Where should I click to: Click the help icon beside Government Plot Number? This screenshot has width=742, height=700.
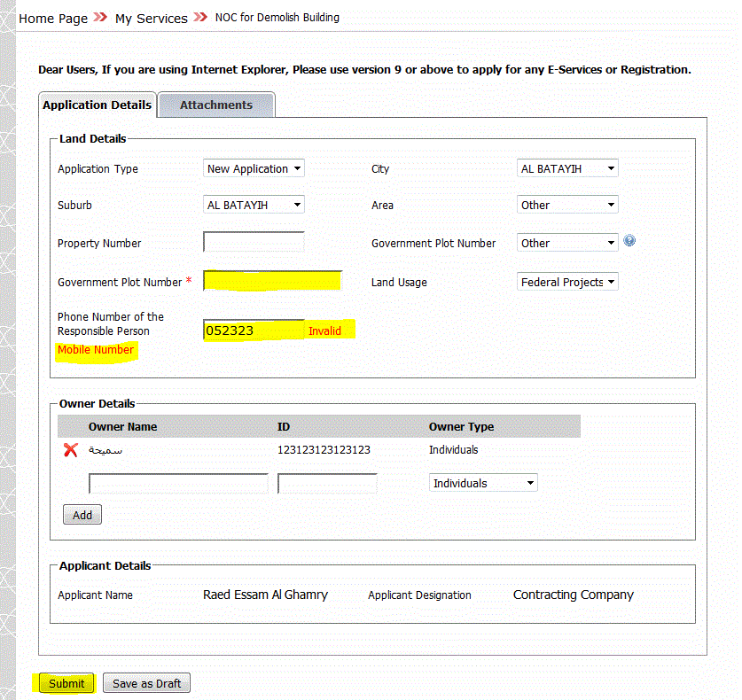[629, 241]
